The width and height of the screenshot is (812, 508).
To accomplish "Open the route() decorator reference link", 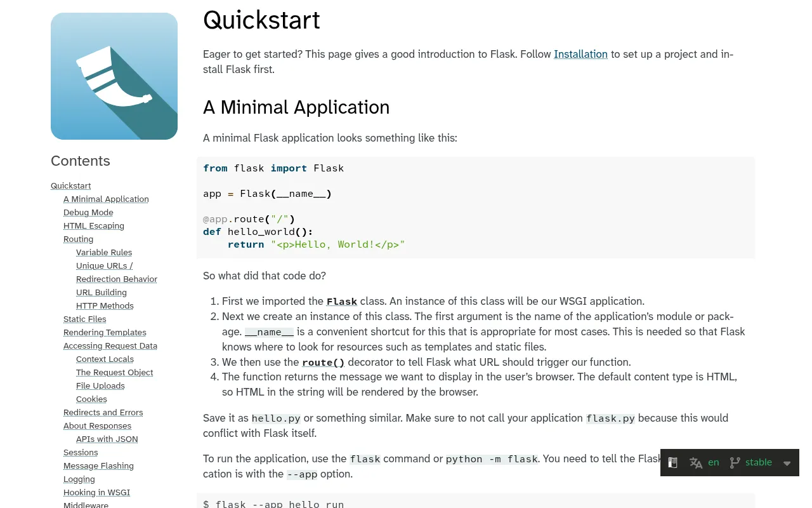I will click(x=324, y=363).
